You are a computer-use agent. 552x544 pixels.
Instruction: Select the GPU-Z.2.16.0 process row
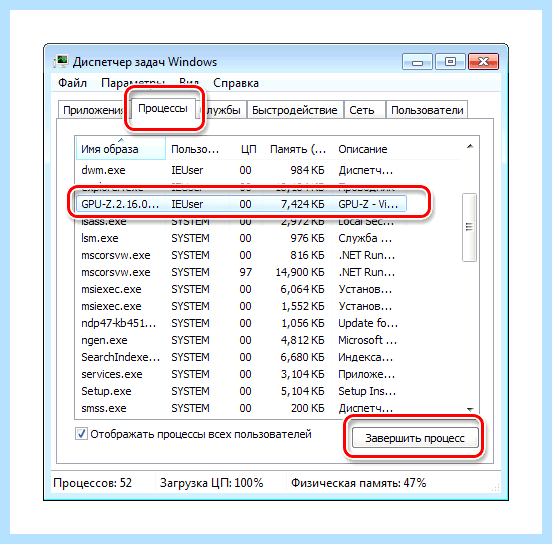[241, 204]
